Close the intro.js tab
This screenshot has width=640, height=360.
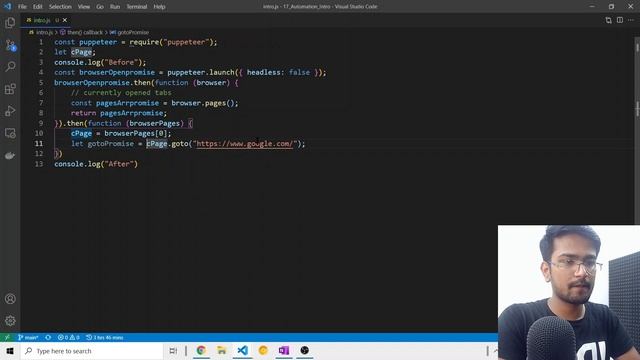[64, 20]
